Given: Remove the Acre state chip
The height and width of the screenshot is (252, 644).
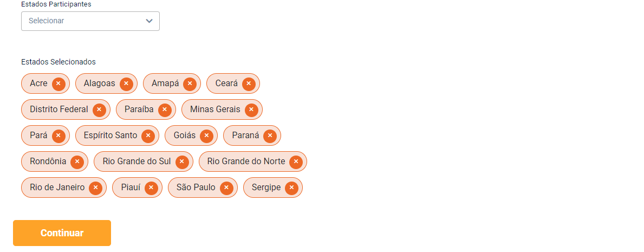Looking at the screenshot, I should [x=58, y=83].
